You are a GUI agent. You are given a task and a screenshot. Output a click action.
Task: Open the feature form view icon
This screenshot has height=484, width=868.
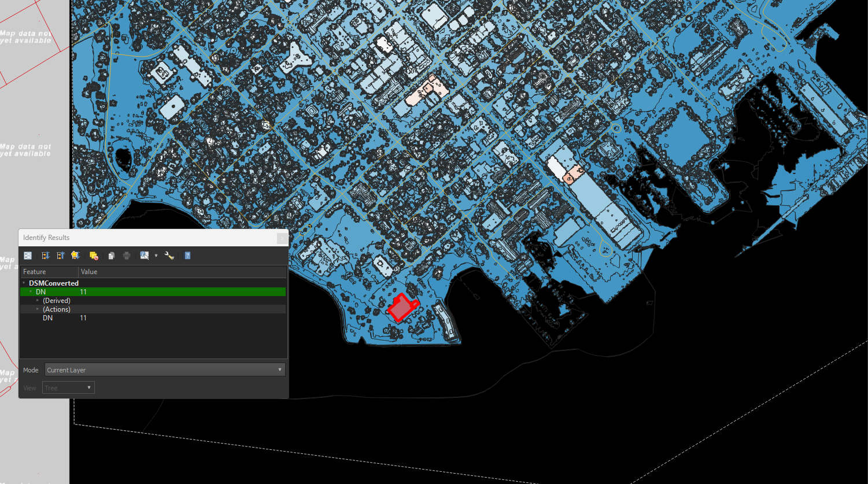(28, 256)
